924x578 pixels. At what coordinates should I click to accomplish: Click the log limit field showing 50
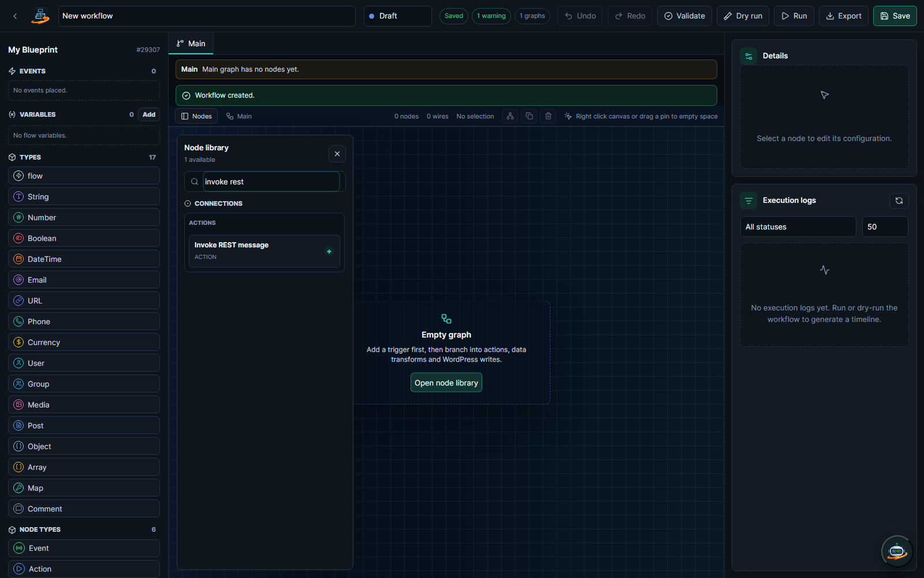pyautogui.click(x=885, y=227)
